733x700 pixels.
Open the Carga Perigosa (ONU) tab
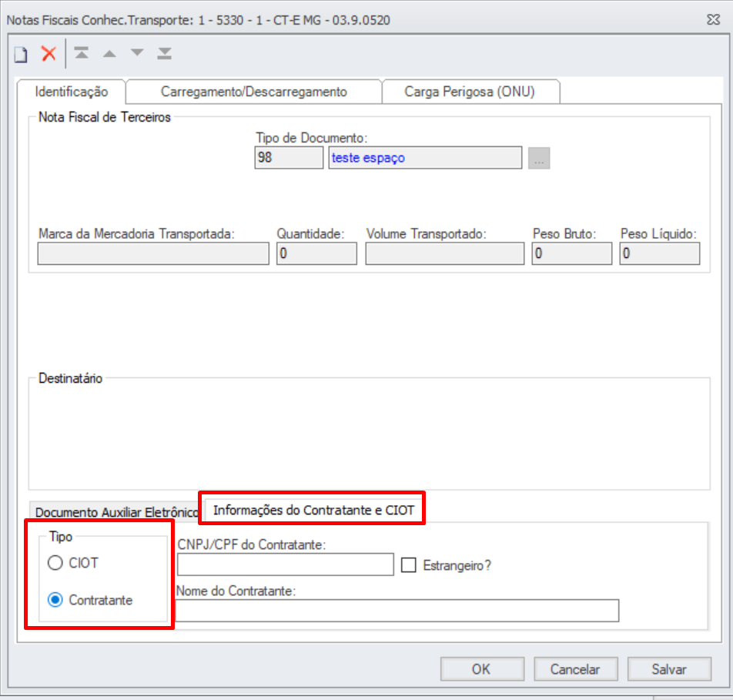470,92
